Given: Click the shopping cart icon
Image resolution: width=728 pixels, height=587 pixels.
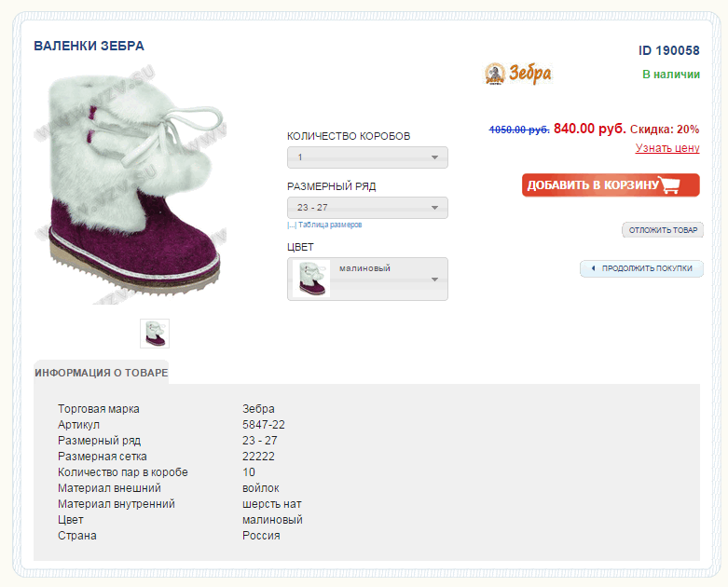Looking at the screenshot, I should tap(670, 184).
